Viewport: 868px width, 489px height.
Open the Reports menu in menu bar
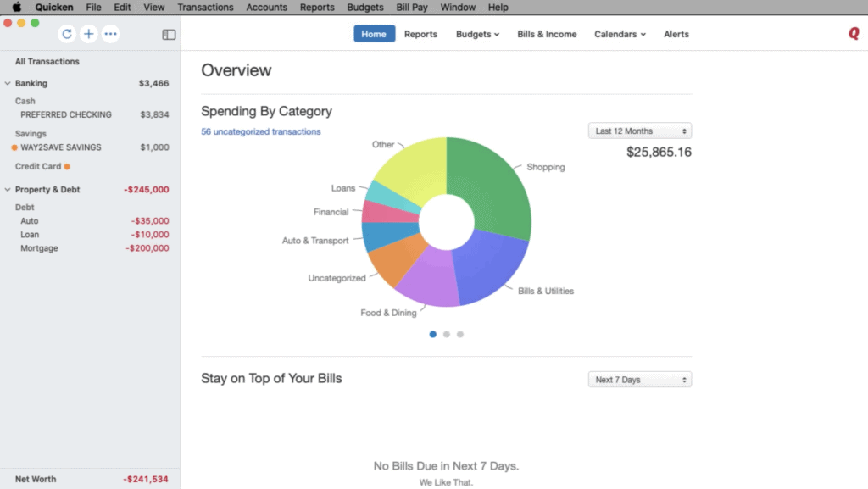pyautogui.click(x=317, y=7)
